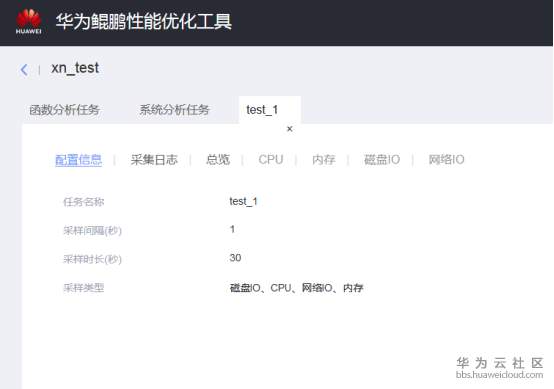Image resolution: width=554 pixels, height=389 pixels.
Task: Click the 采样时长(秒) label
Action: [x=92, y=259]
